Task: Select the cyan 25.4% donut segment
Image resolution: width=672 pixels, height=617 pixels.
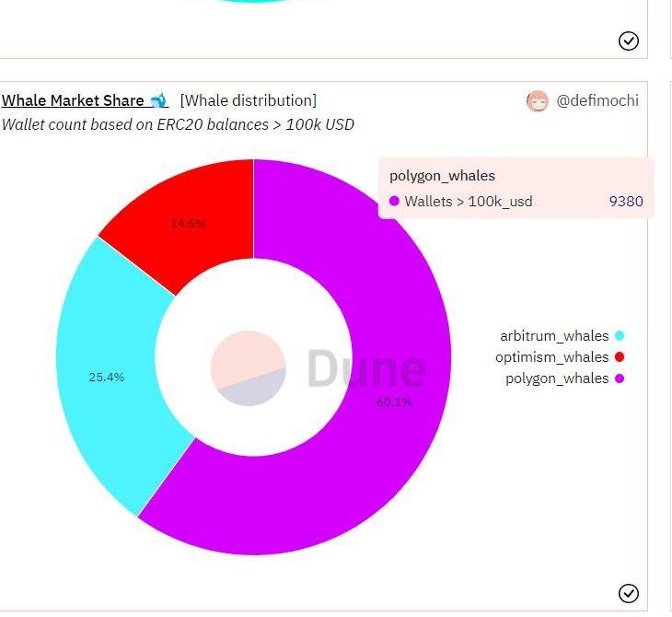Action: coord(107,377)
